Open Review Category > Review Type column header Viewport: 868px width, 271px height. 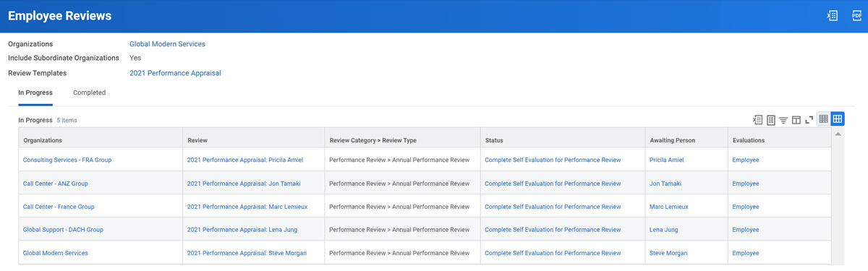coord(402,139)
